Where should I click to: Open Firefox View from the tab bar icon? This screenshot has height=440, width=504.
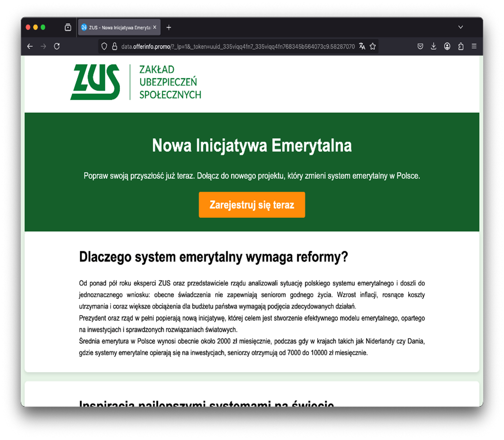click(68, 28)
